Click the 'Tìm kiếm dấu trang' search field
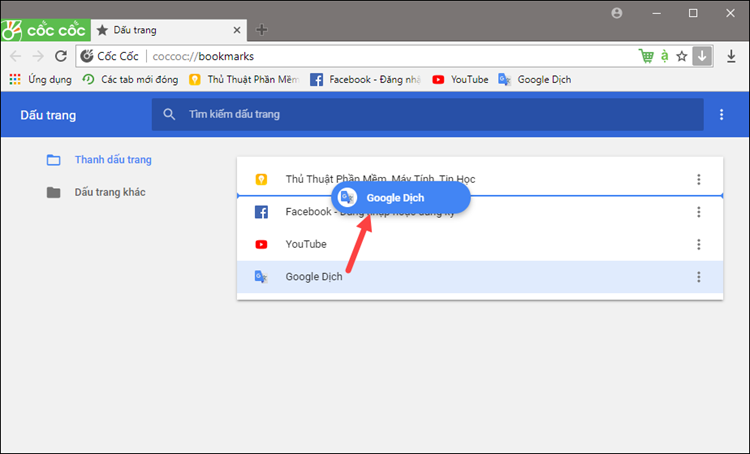Screen dimensions: 750x454 tap(420, 115)
